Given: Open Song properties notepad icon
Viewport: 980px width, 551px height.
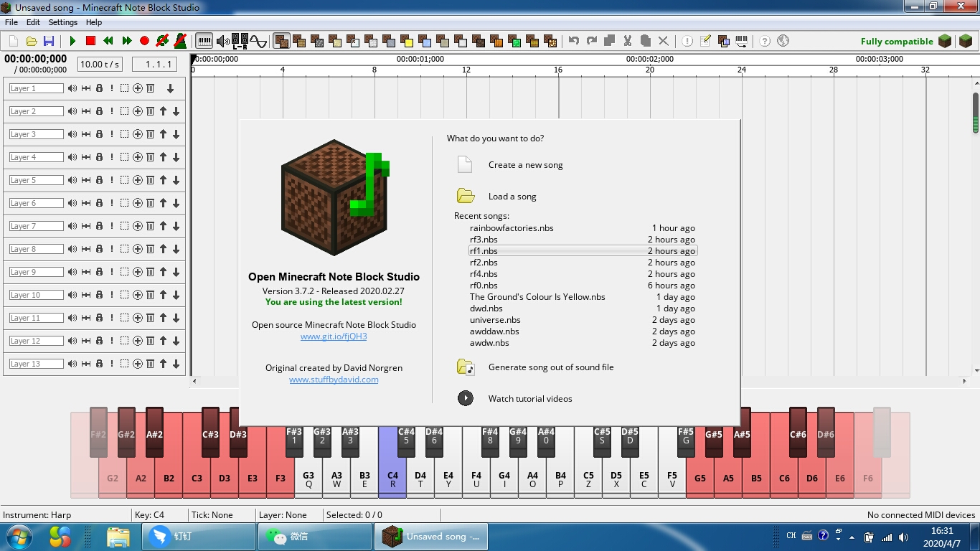Looking at the screenshot, I should pos(705,41).
